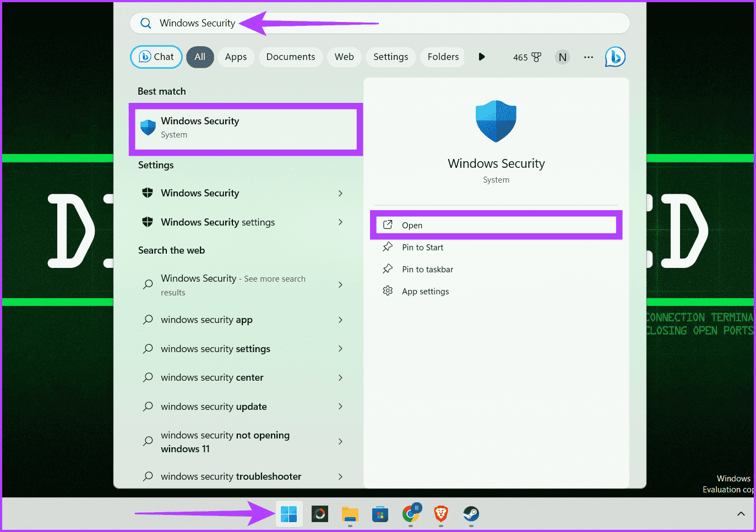This screenshot has height=532, width=756.
Task: Open File Explorer from the taskbar
Action: [350, 514]
